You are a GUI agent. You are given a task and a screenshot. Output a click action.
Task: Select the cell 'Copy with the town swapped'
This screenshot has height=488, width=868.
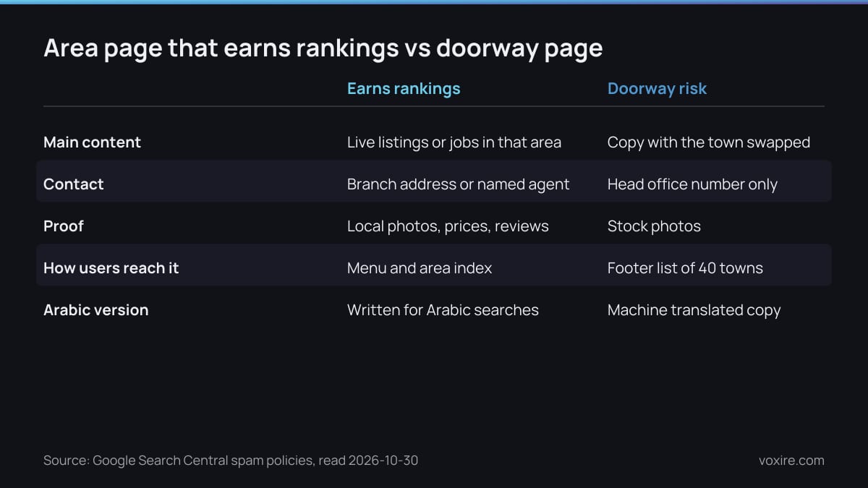[709, 142]
